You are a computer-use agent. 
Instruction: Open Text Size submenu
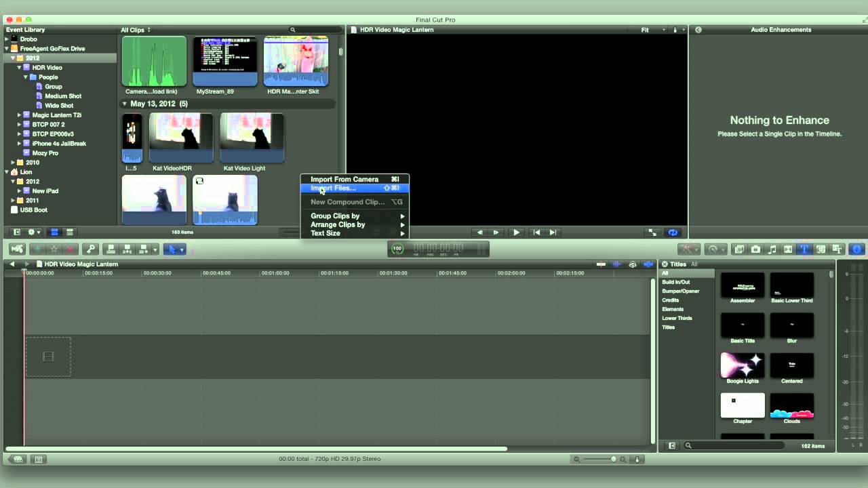[x=355, y=233]
